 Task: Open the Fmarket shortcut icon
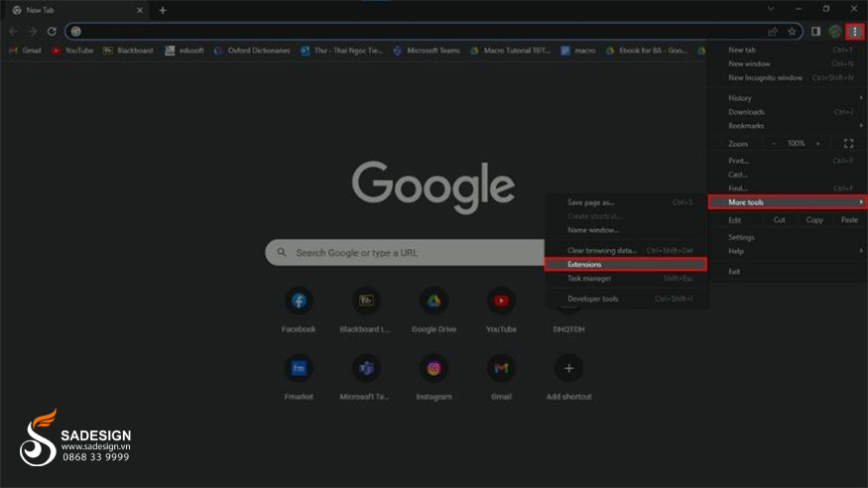coord(299,369)
